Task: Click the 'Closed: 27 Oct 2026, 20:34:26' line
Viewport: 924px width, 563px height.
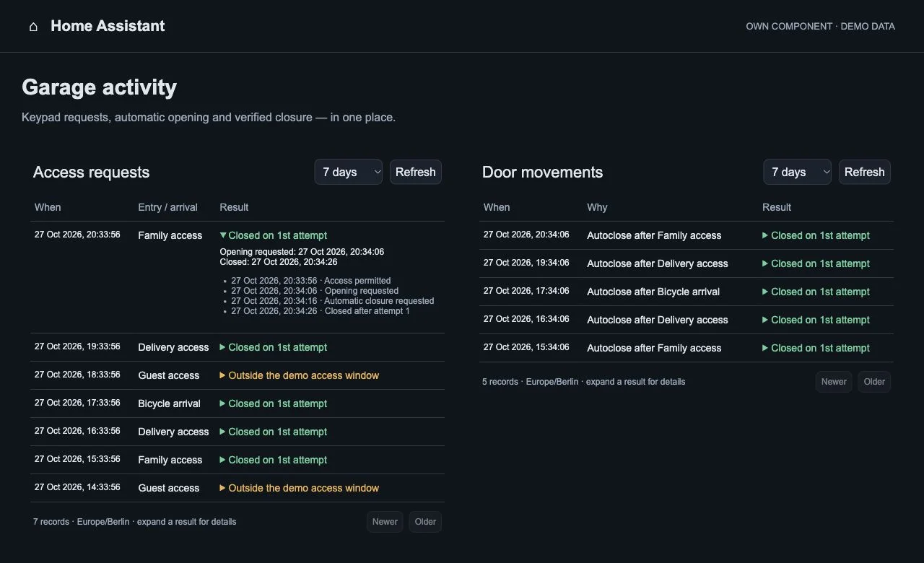Action: (279, 262)
